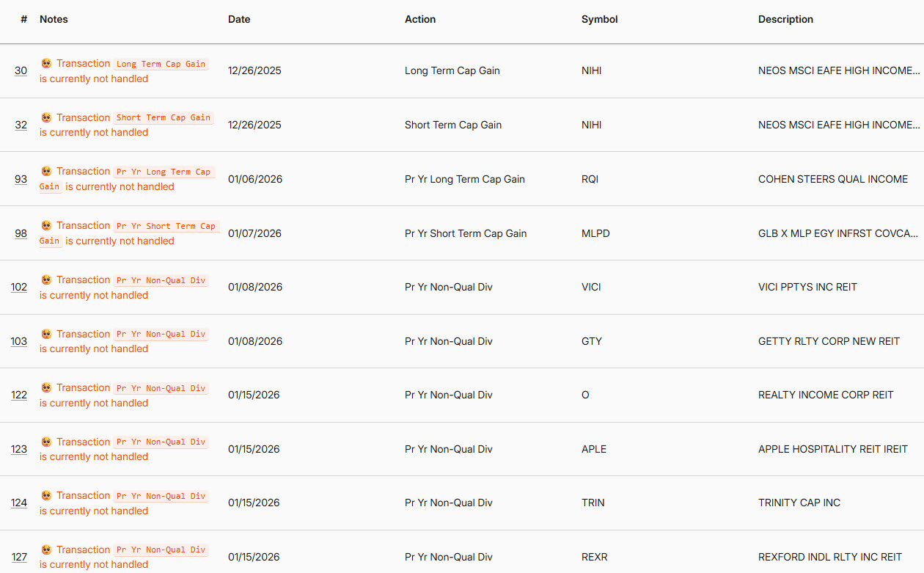This screenshot has height=573, width=924.
Task: Sort by the Action column header
Action: pyautogui.click(x=420, y=20)
